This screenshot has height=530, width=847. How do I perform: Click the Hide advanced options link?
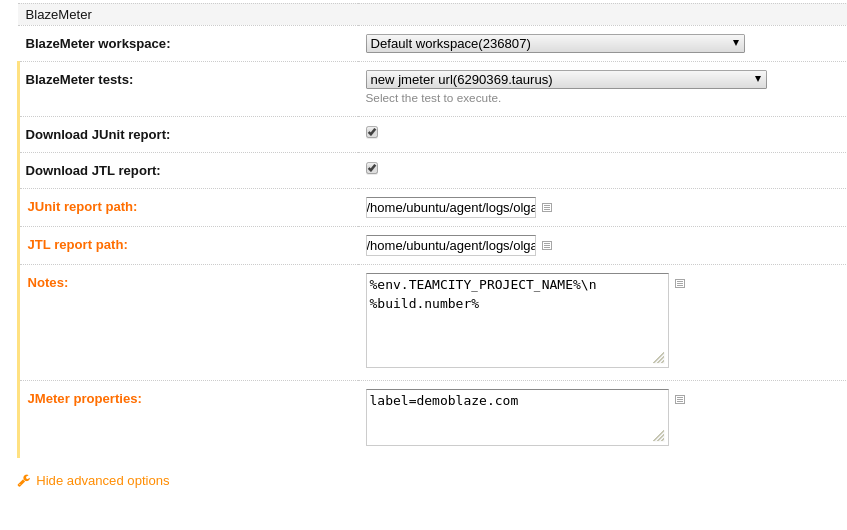tap(102, 481)
